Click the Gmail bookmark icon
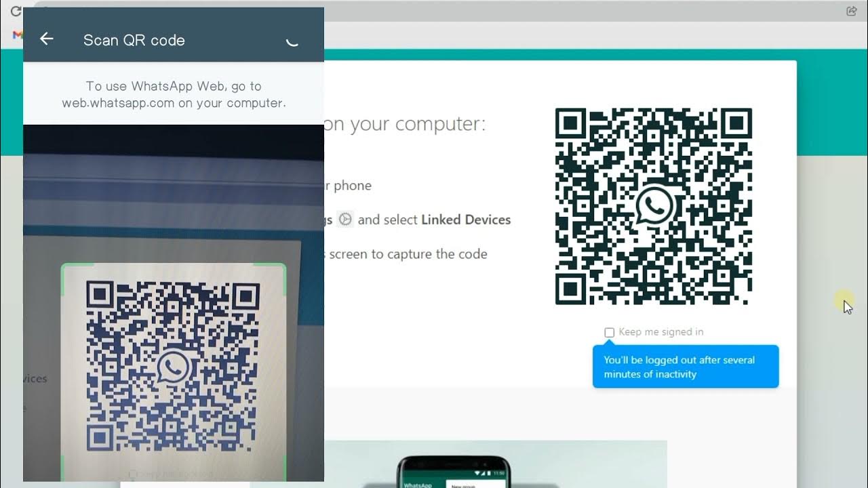Image resolution: width=868 pixels, height=488 pixels. click(18, 35)
